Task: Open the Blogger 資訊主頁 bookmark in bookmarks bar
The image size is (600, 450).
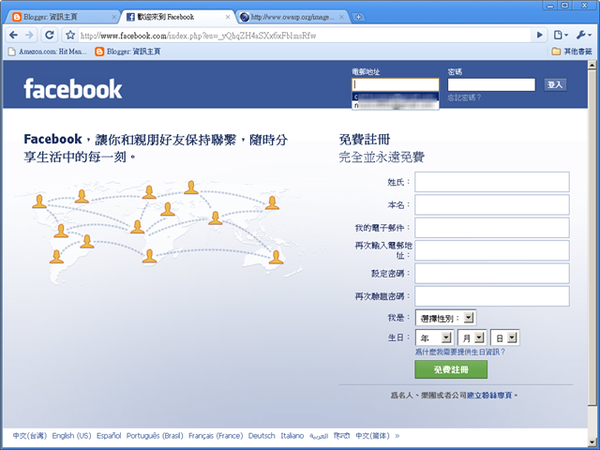Action: [128, 51]
